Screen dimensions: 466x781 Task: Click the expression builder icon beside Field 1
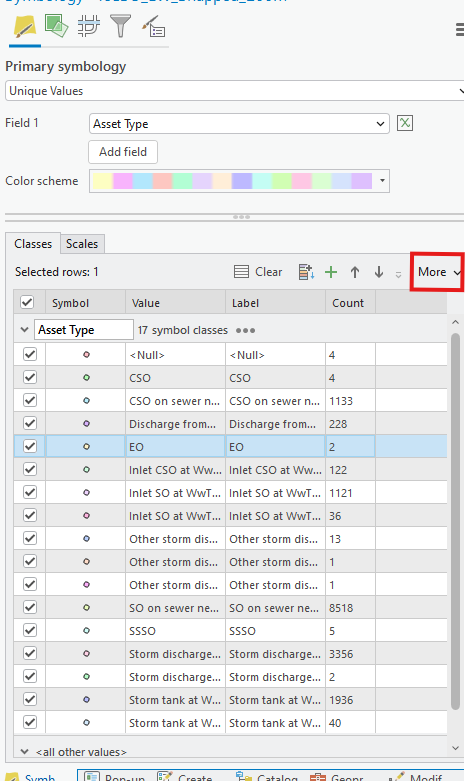click(405, 123)
